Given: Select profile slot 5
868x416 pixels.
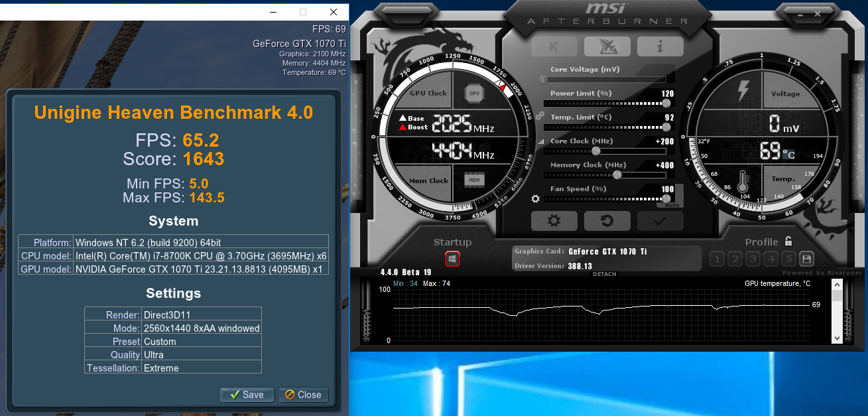Looking at the screenshot, I should tap(788, 259).
